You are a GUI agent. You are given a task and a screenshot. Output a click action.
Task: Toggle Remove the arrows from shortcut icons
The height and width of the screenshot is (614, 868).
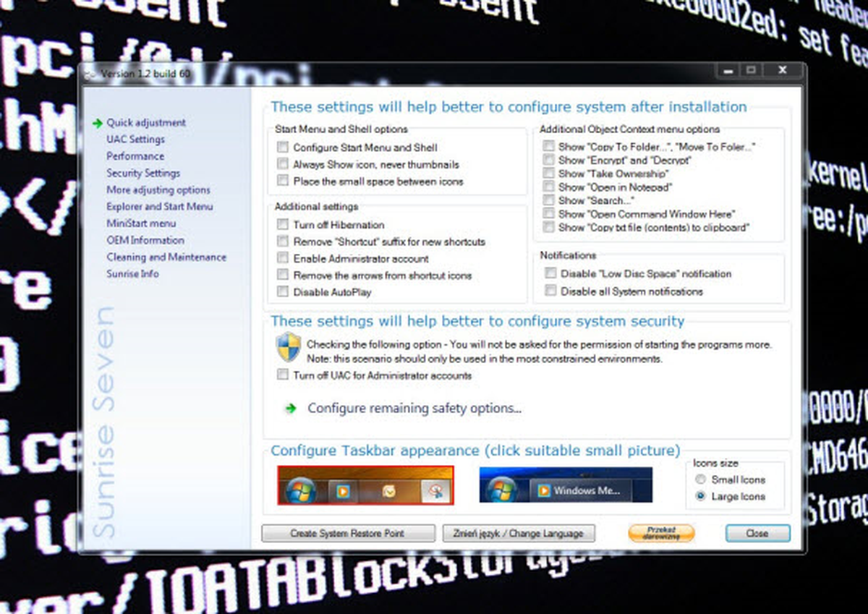point(282,276)
